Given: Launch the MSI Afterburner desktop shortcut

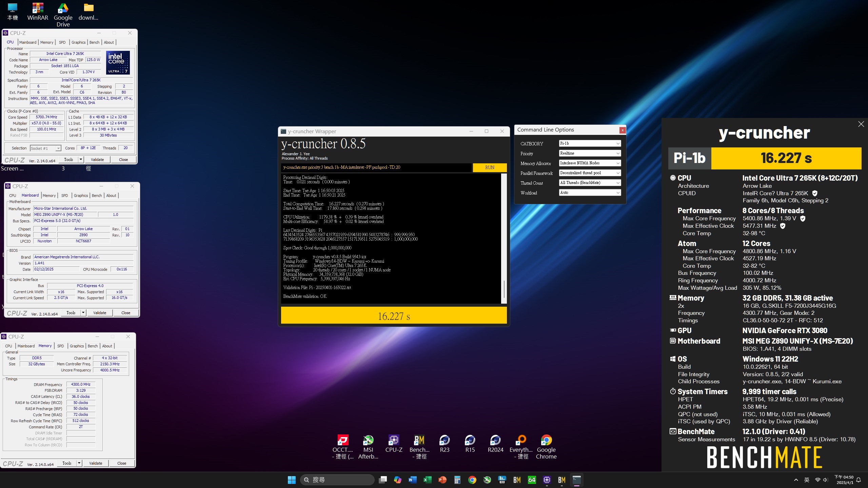Looking at the screenshot, I should (368, 447).
